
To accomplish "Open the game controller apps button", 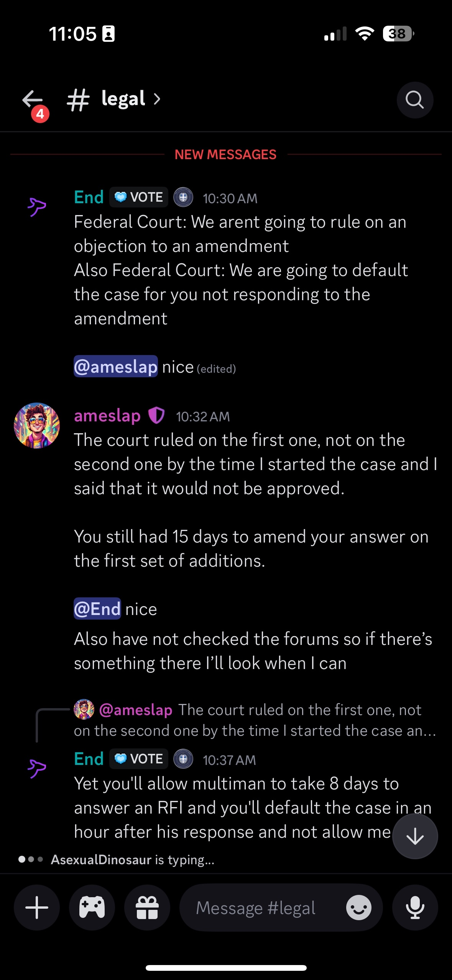I will tap(92, 908).
